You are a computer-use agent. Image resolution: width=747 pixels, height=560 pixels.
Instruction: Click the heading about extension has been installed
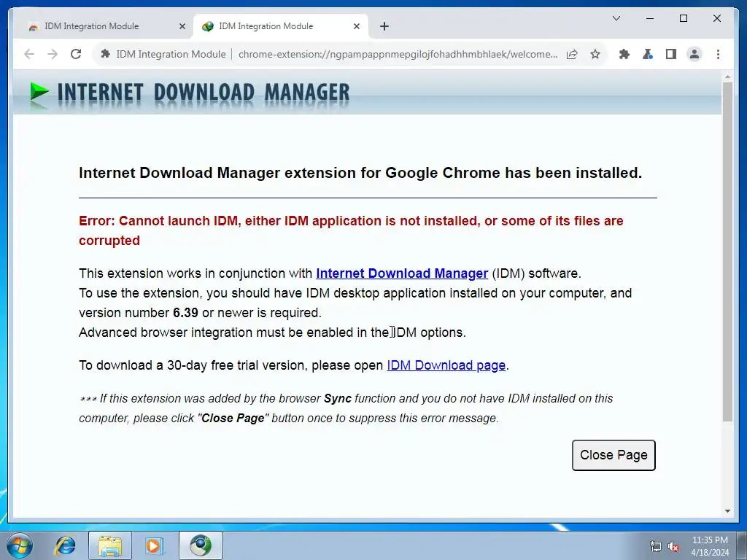tap(360, 172)
